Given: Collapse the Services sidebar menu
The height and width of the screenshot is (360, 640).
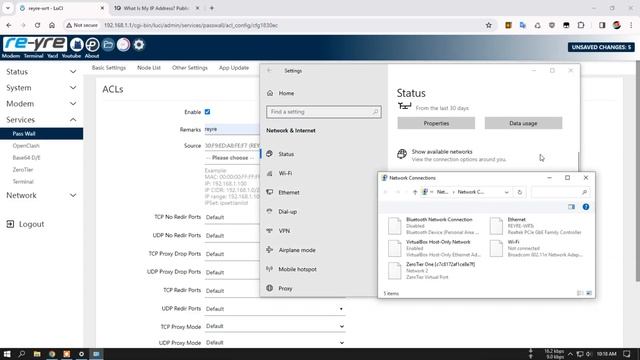Looking at the screenshot, I should coord(41,120).
